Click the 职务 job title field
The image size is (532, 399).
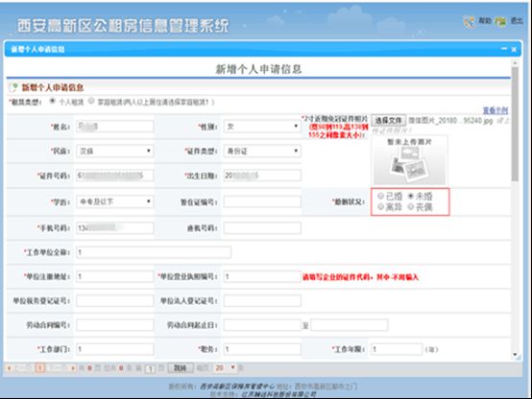pos(262,349)
